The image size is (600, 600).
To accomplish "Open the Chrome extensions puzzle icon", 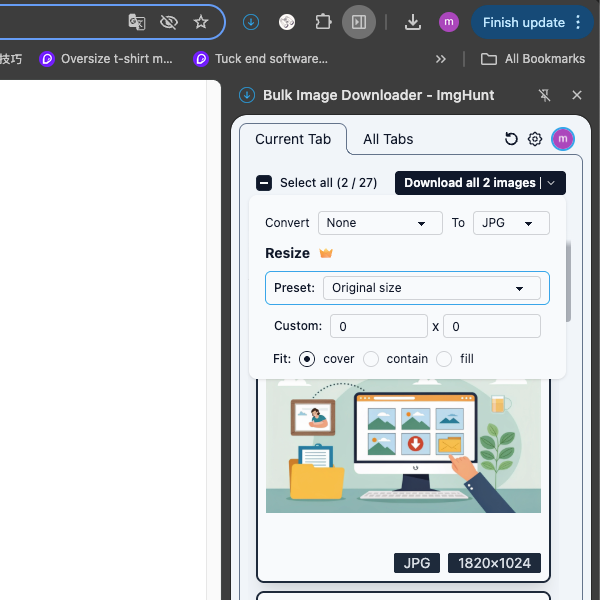I will coord(323,22).
